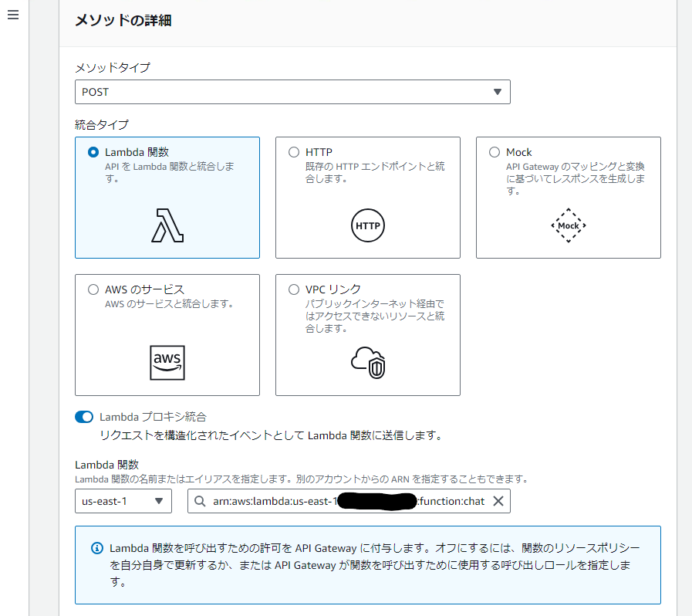Viewport: 692px width, 616px height.
Task: Select the Mock integration radio button
Action: [495, 152]
